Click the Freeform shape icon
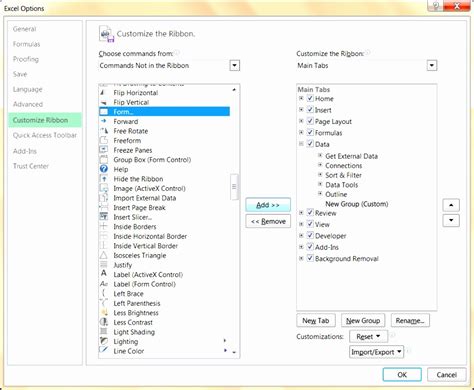474x390 pixels. point(104,140)
